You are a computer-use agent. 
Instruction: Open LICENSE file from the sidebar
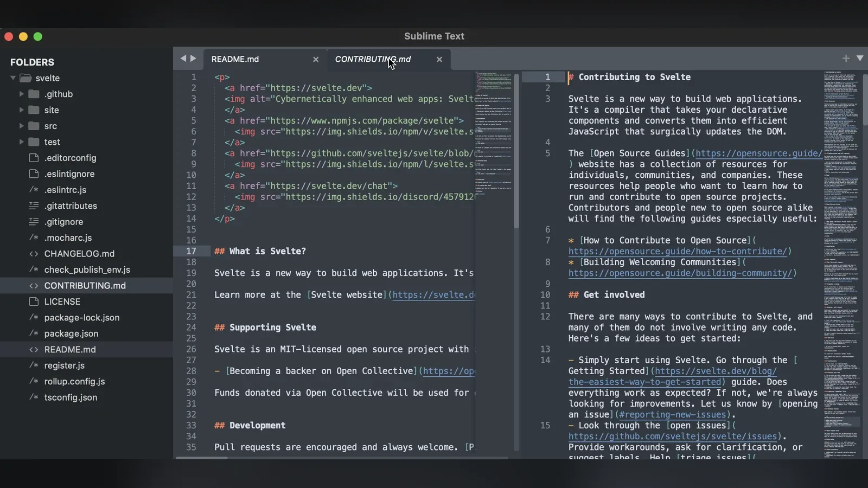(62, 301)
